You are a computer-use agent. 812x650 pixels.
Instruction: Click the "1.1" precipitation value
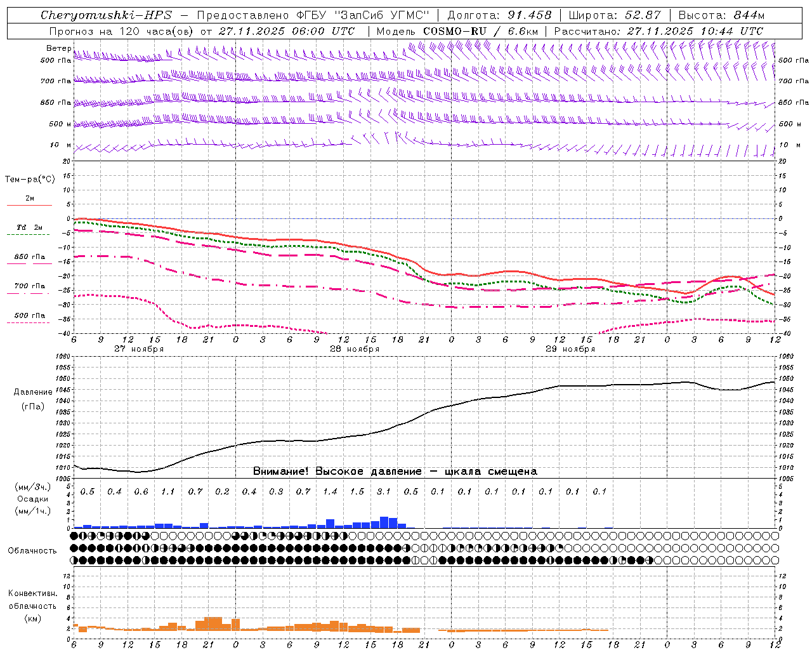click(168, 491)
